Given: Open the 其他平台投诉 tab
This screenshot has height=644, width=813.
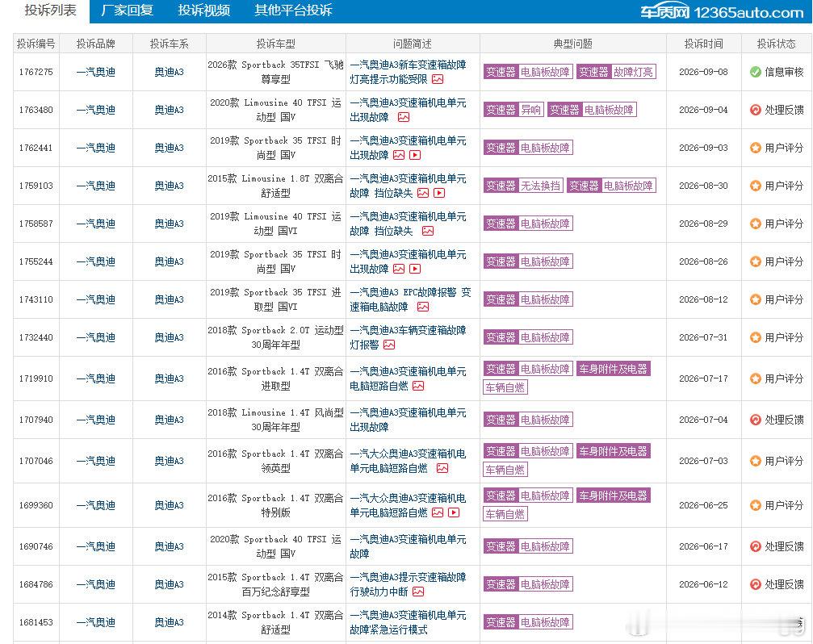Looking at the screenshot, I should (293, 10).
